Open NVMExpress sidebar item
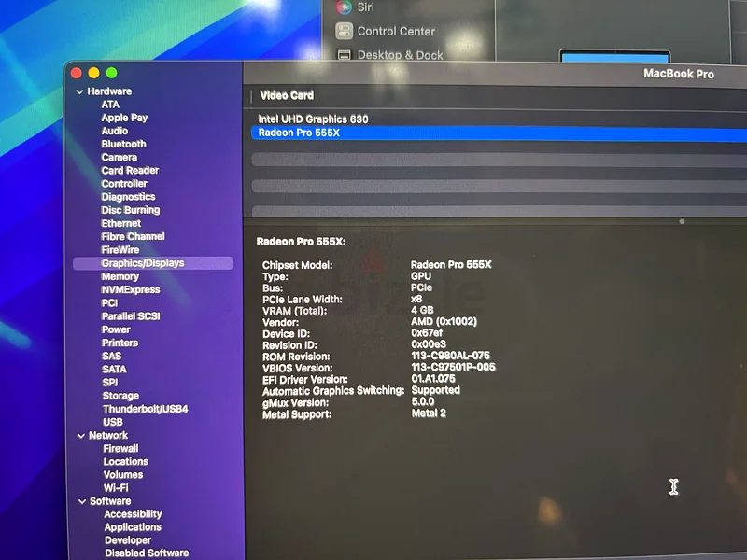Screen dimensions: 747x560 (131, 290)
